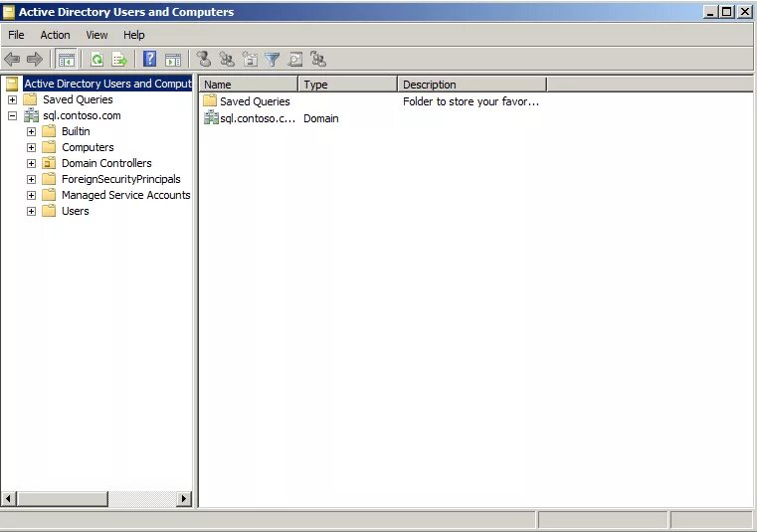This screenshot has width=757, height=532.
Task: Expand ForeignSecurityPrincipals node
Action: [32, 180]
